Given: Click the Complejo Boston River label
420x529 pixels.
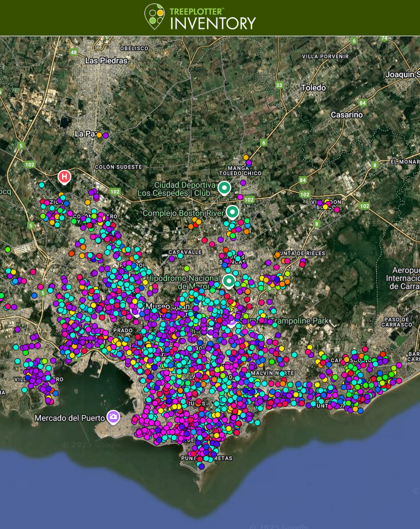Looking at the screenshot, I should 183,213.
